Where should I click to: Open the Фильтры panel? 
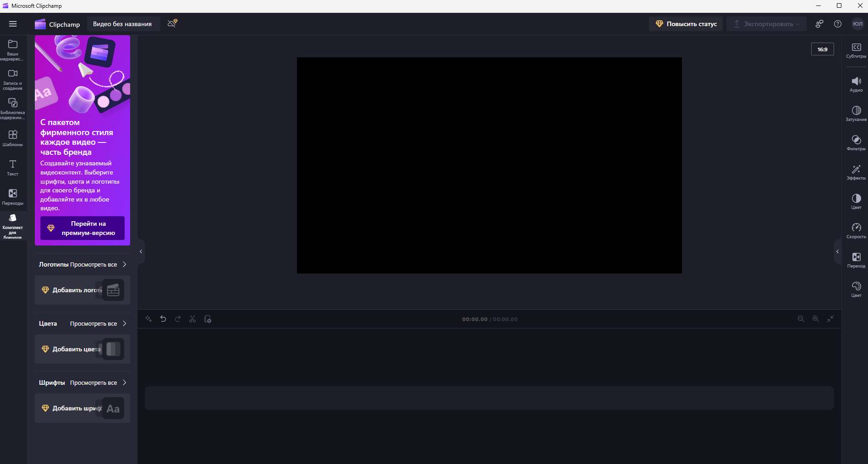856,143
